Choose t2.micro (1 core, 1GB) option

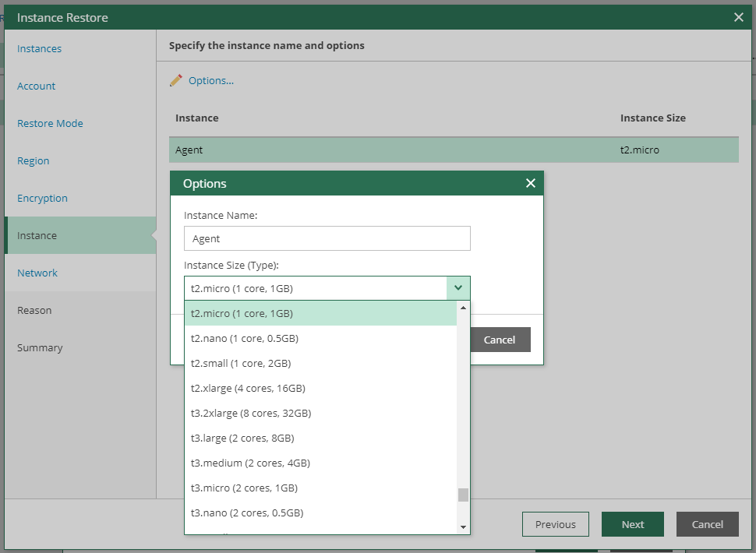(x=320, y=314)
